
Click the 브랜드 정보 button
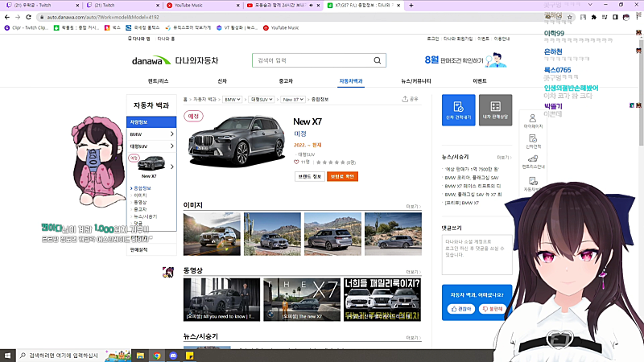[309, 175]
